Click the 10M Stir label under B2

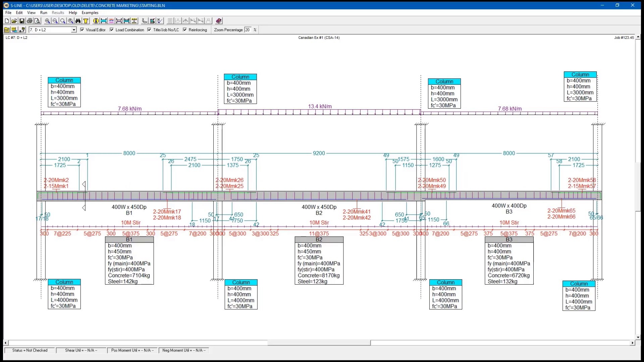319,223
